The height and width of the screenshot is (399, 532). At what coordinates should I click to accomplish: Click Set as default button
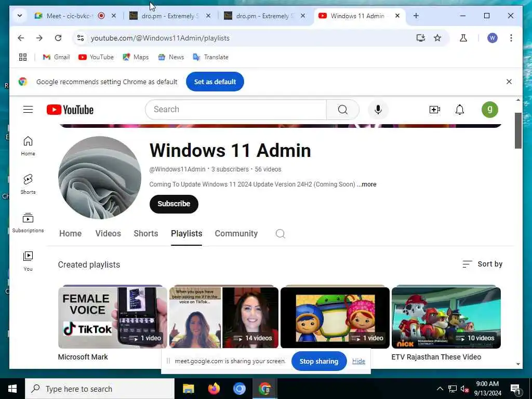[x=215, y=82]
